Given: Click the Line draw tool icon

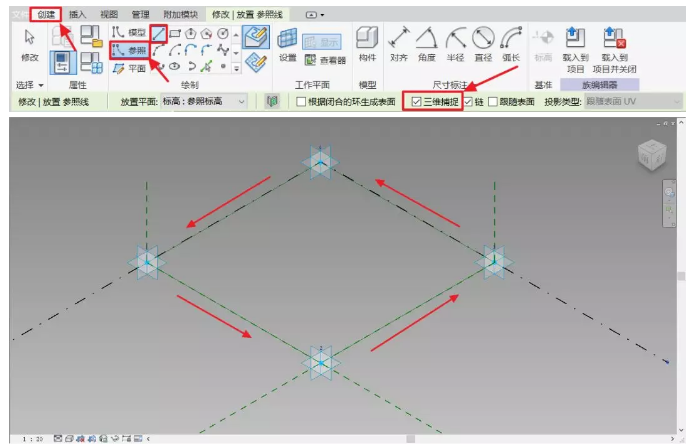Looking at the screenshot, I should (159, 34).
